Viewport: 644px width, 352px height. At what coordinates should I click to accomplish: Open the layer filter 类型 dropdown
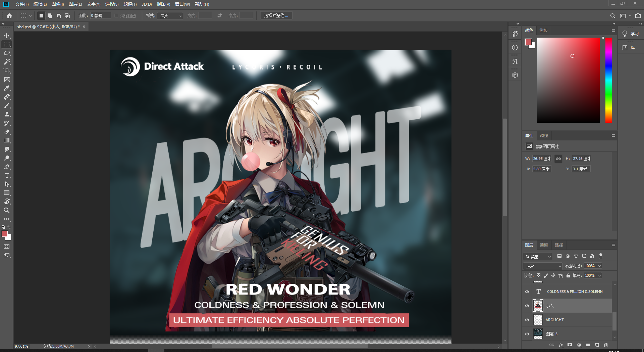537,256
